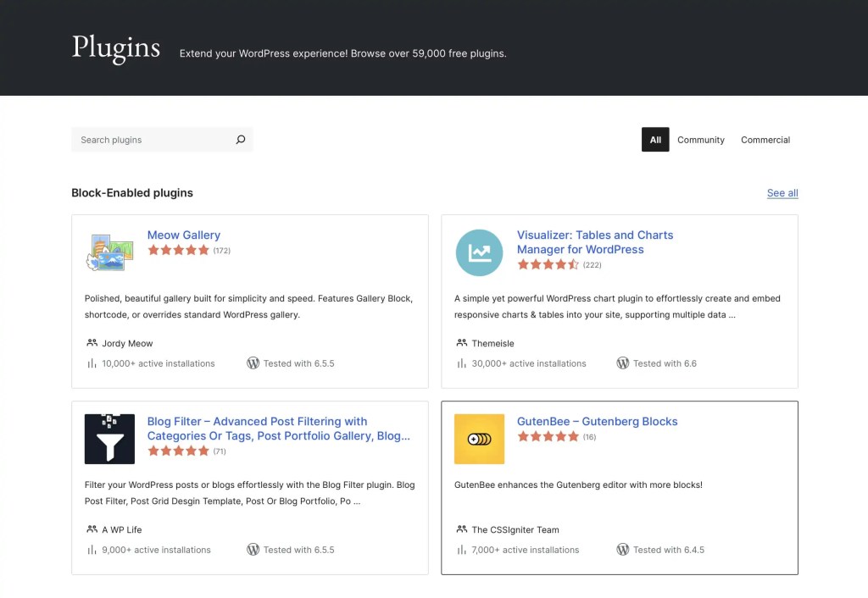Screen dimensions: 868x598
Task: Switch to the Community filter tab
Action: [x=700, y=140]
